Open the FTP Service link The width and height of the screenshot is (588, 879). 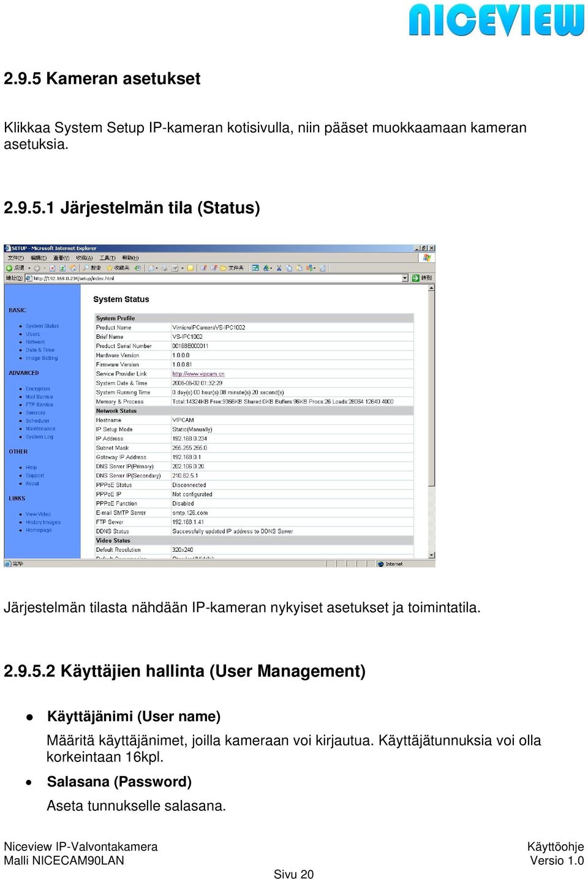39,404
